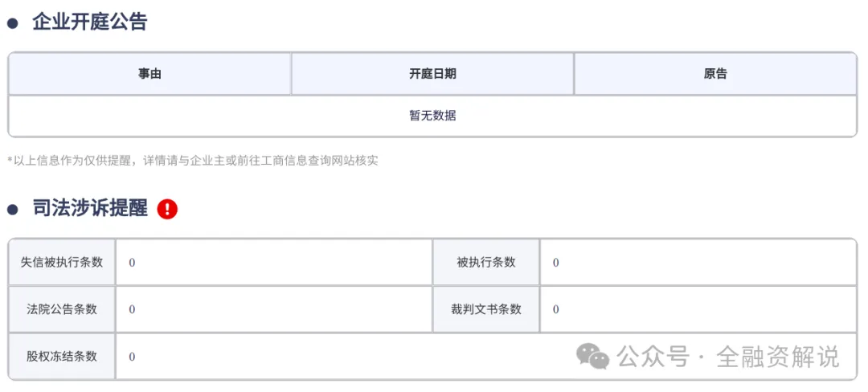Click the zero value beside 被执行条数
Viewport: 868px width, 392px height.
point(556,263)
